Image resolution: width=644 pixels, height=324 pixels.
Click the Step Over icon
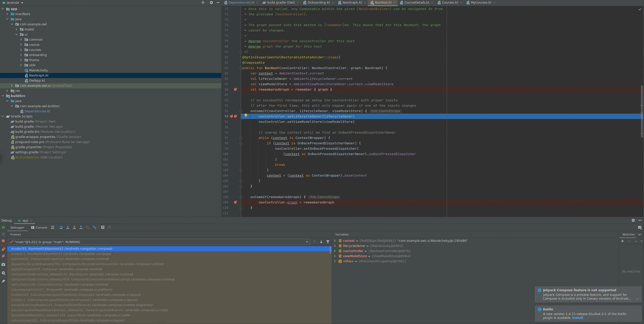(61, 227)
